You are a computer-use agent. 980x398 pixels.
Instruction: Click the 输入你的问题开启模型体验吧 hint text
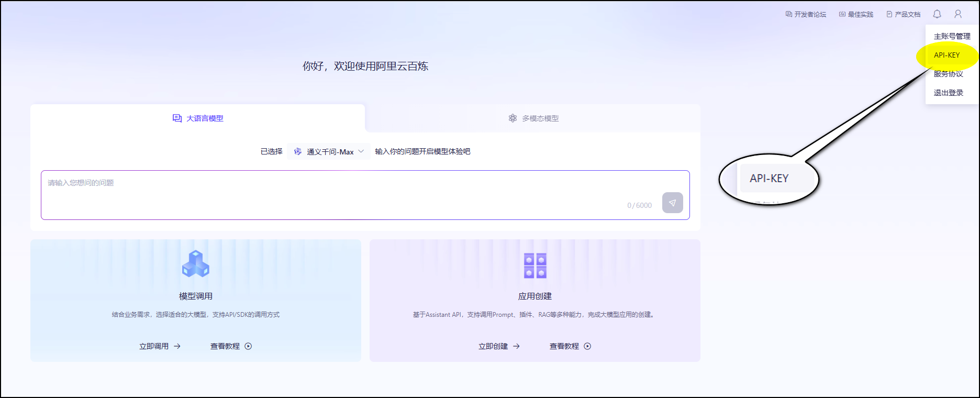click(422, 151)
